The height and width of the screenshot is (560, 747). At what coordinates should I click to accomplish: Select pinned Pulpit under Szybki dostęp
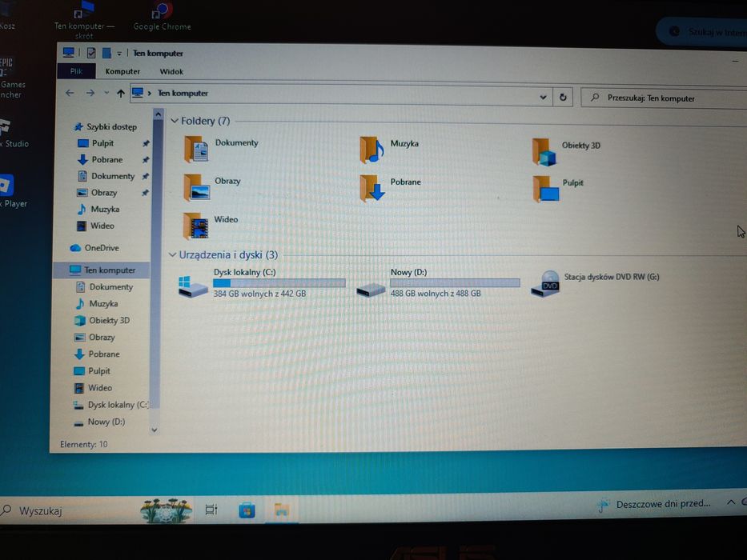coord(96,143)
